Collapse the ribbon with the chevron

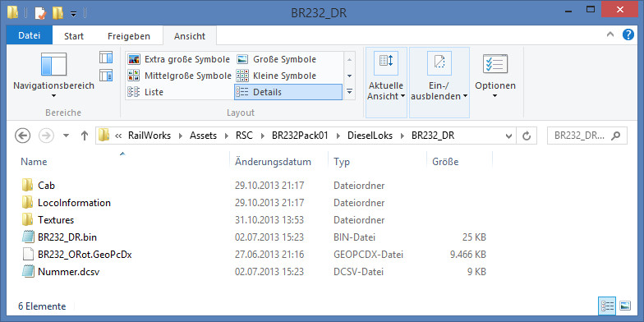(x=610, y=35)
